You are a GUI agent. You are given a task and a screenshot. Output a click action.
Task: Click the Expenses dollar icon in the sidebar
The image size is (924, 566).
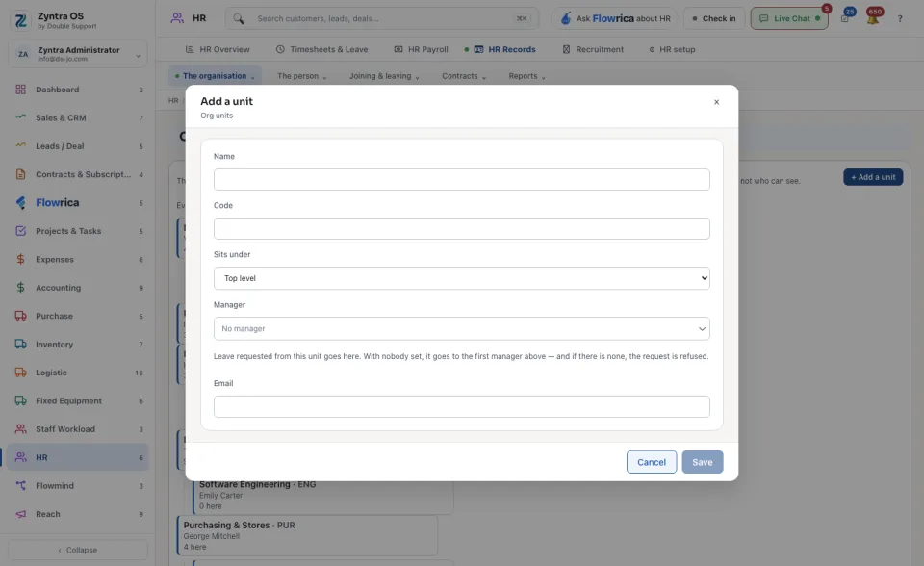pyautogui.click(x=20, y=260)
